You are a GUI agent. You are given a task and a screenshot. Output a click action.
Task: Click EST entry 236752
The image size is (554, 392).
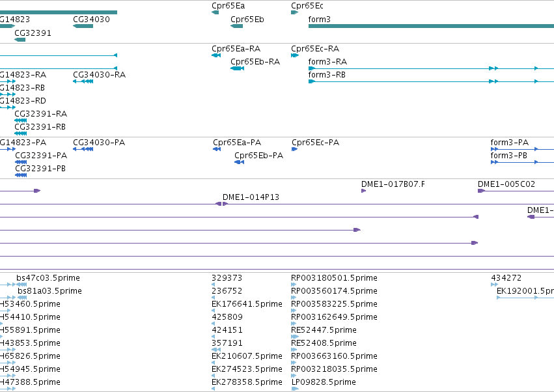(x=227, y=291)
